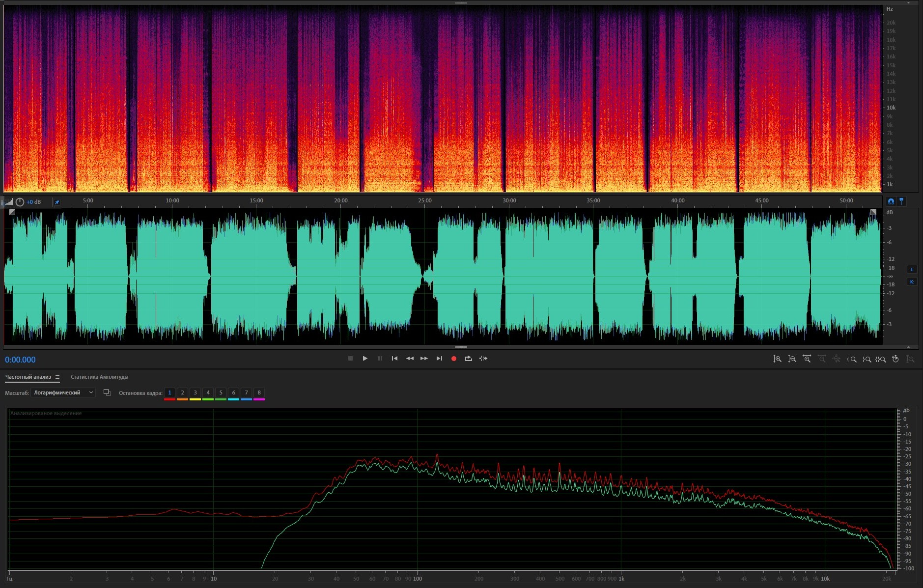Toggle the snapping magnet button
The image size is (923, 588).
coord(891,201)
